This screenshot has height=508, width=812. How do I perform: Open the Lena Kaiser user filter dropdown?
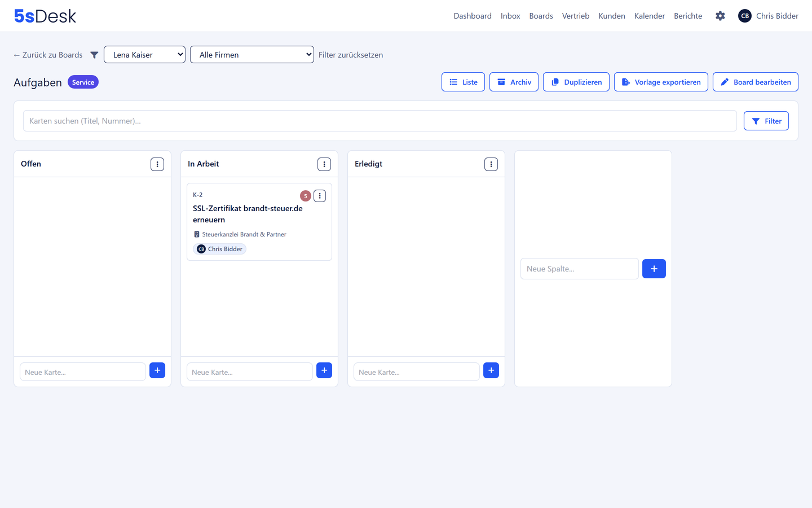click(144, 55)
